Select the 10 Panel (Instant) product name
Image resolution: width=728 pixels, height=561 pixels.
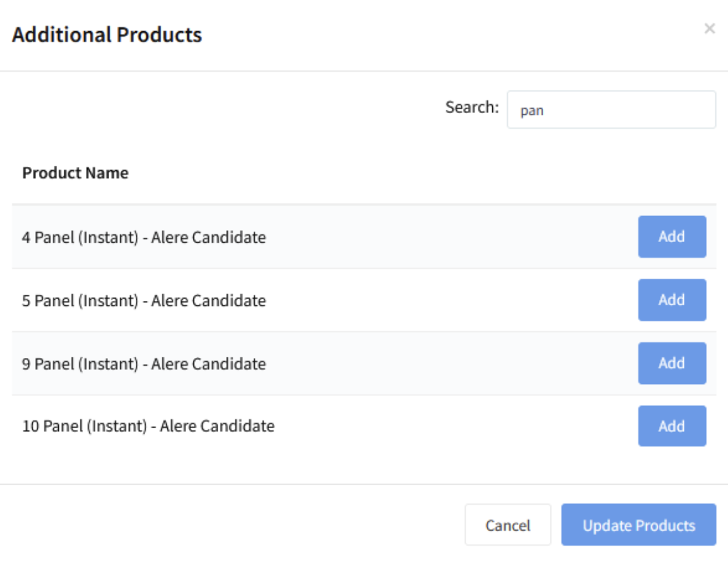(x=148, y=426)
